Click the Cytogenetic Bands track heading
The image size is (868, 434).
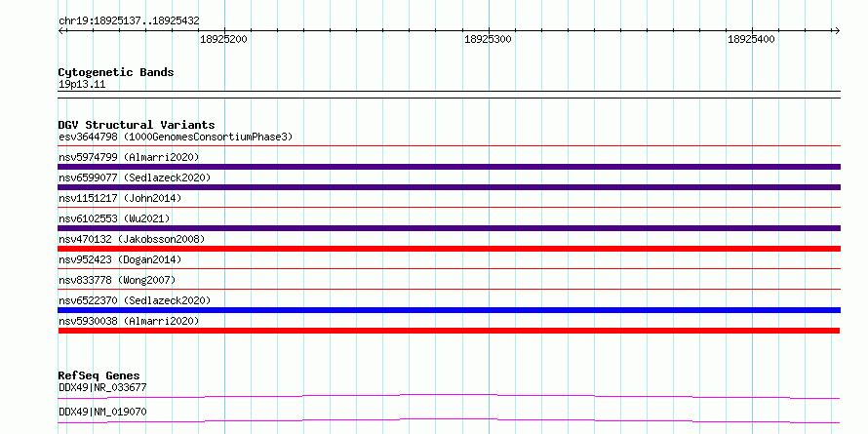point(116,72)
